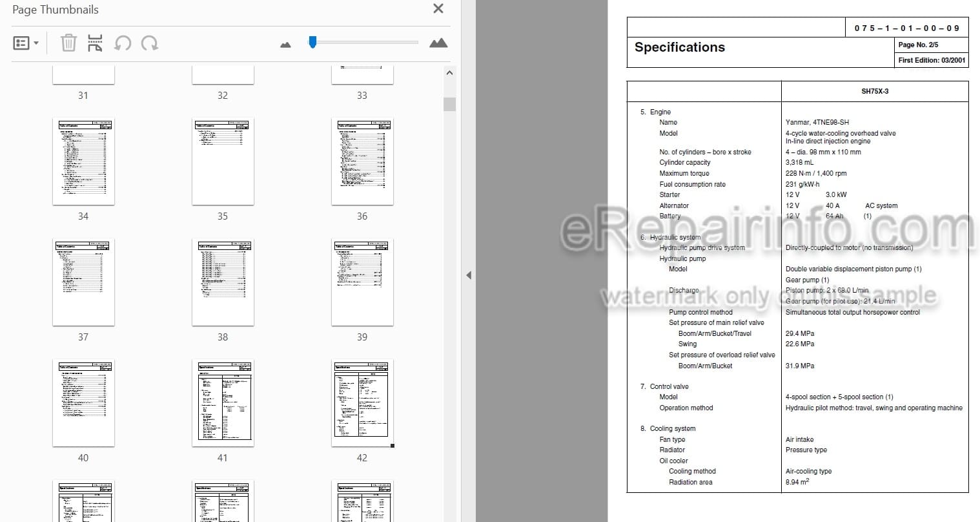Click the 'Radiation area' row label
This screenshot has width=980, height=522.
[691, 482]
